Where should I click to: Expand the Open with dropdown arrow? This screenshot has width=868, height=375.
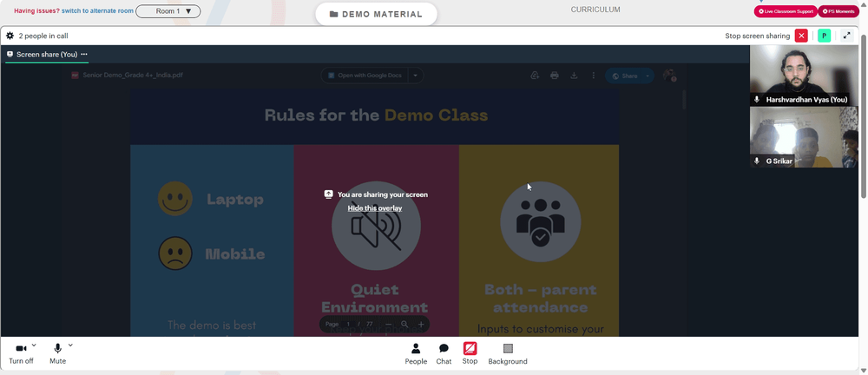tap(416, 76)
